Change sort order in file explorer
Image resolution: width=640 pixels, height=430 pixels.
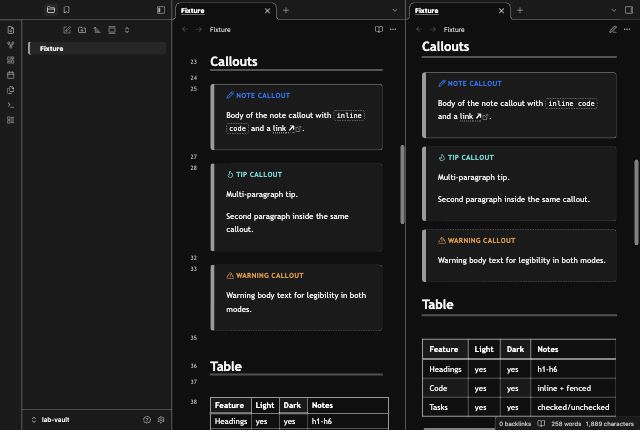coord(97,30)
